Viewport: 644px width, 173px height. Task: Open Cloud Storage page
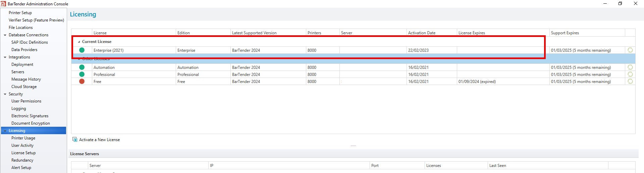(24, 87)
